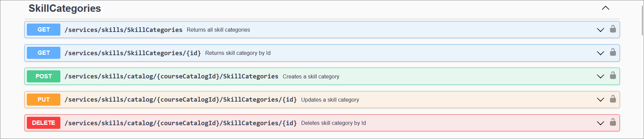The height and width of the screenshot is (139, 644).
Task: Click the lock icon on GET all skill categories
Action: click(612, 29)
